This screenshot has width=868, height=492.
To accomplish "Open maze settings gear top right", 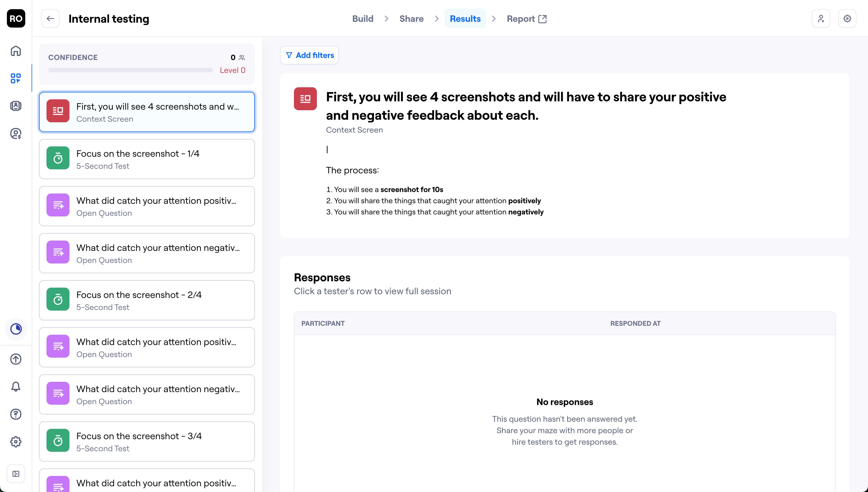I will [x=847, y=19].
